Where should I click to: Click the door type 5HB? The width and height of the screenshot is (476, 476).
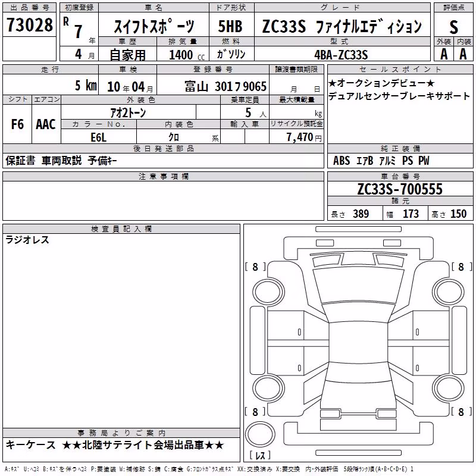(x=230, y=26)
